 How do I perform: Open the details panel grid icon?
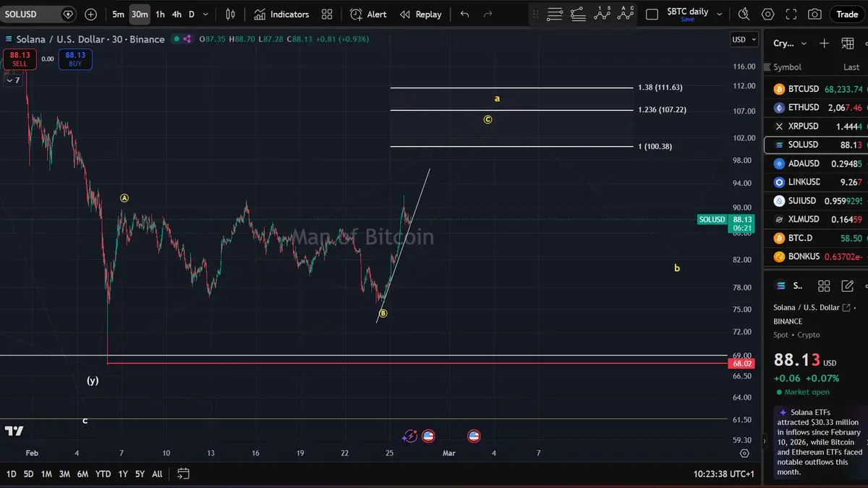822,285
